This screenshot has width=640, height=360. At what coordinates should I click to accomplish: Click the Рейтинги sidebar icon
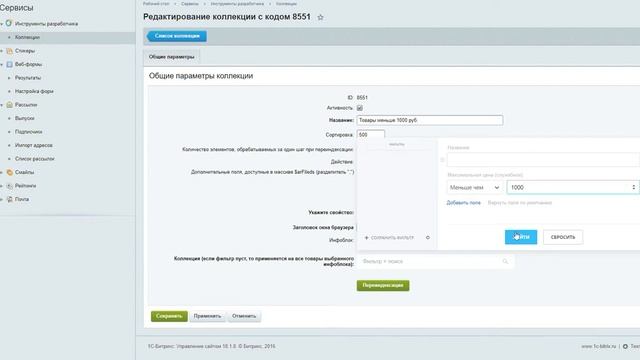(9, 186)
